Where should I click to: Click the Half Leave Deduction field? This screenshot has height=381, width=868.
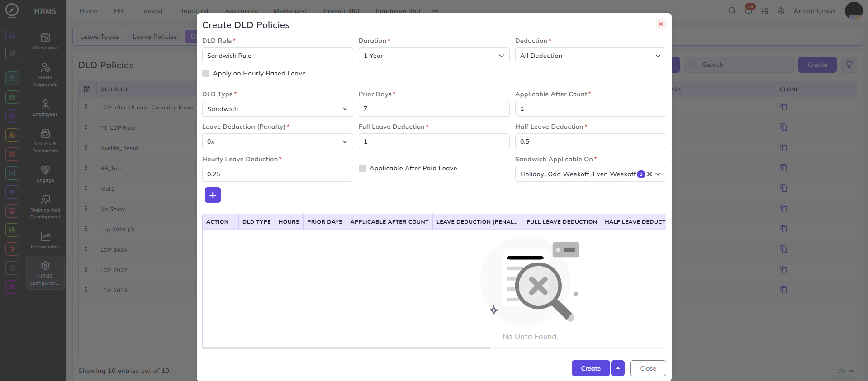pyautogui.click(x=590, y=141)
